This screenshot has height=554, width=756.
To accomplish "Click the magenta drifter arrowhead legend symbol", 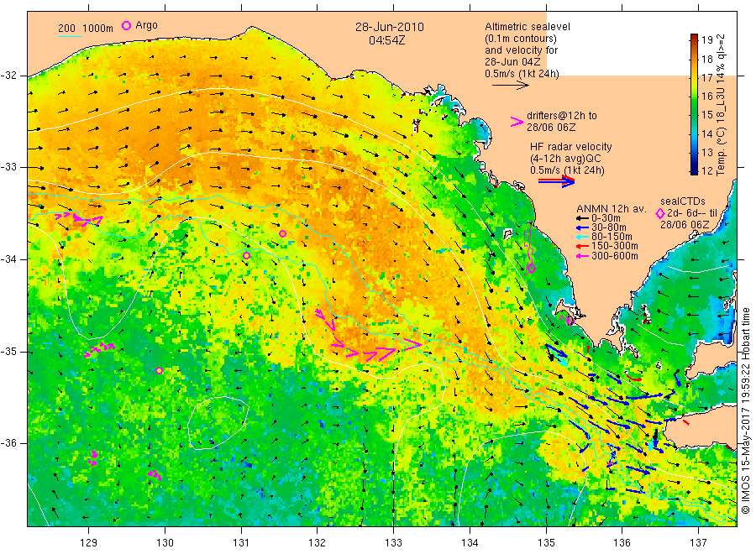I will tap(517, 122).
